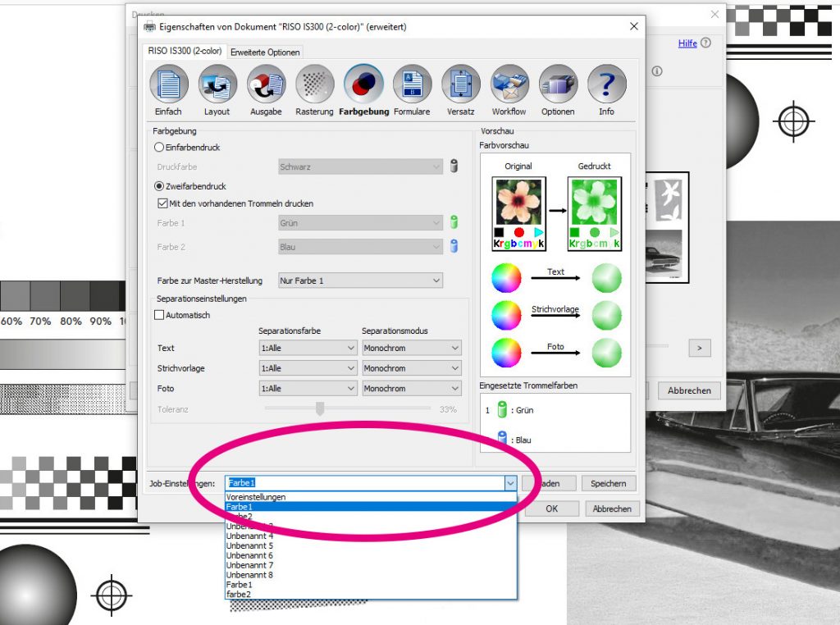The width and height of the screenshot is (840, 625).
Task: Select the Einfarbendruck radio button
Action: (x=159, y=147)
